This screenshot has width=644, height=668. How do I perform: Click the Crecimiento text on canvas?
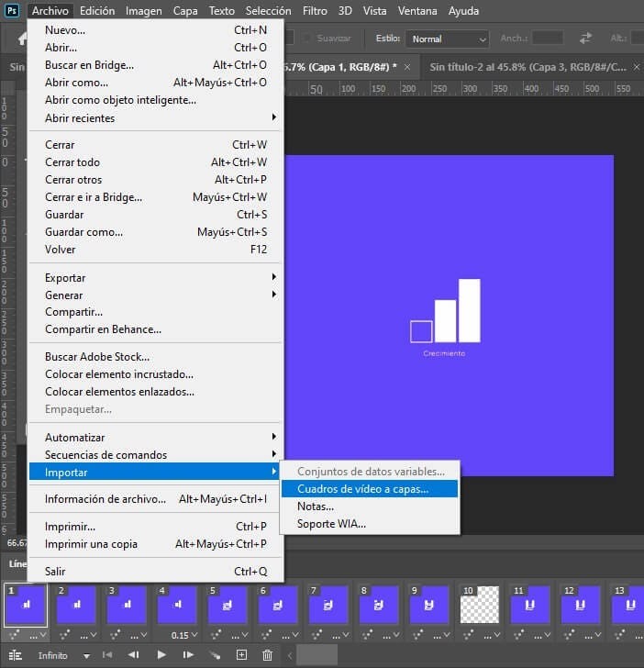(444, 353)
